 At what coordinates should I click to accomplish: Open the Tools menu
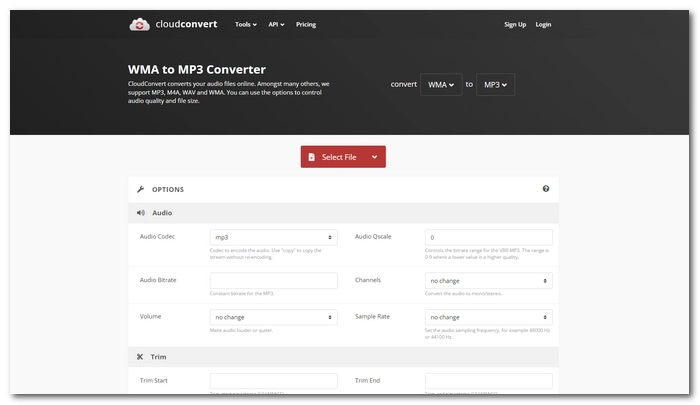(245, 24)
